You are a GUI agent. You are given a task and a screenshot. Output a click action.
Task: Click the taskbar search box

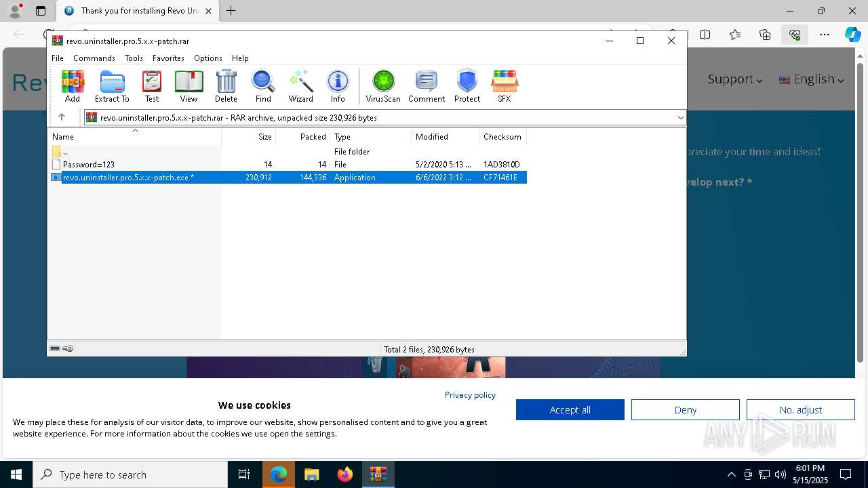coord(130,474)
